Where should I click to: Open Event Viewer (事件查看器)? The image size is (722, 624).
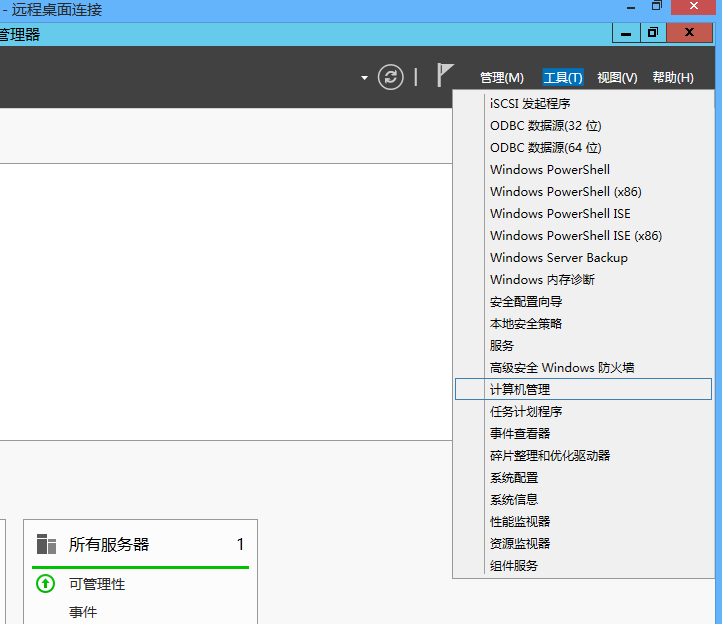[520, 433]
